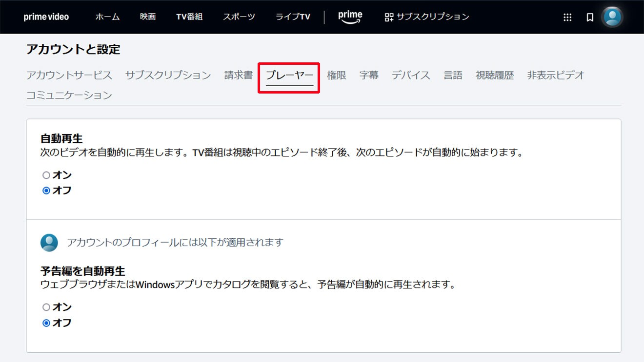Open the コミュニケーション tab
This screenshot has width=644, height=362.
pyautogui.click(x=69, y=95)
